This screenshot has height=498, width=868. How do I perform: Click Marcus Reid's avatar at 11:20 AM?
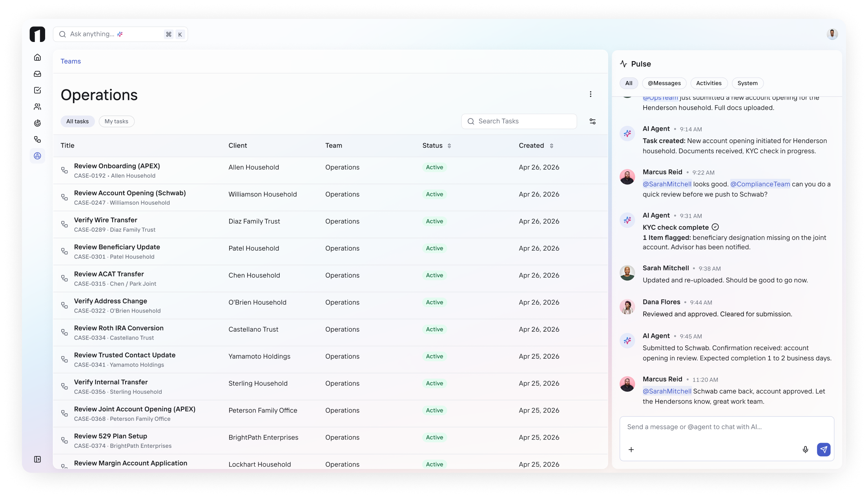point(627,384)
